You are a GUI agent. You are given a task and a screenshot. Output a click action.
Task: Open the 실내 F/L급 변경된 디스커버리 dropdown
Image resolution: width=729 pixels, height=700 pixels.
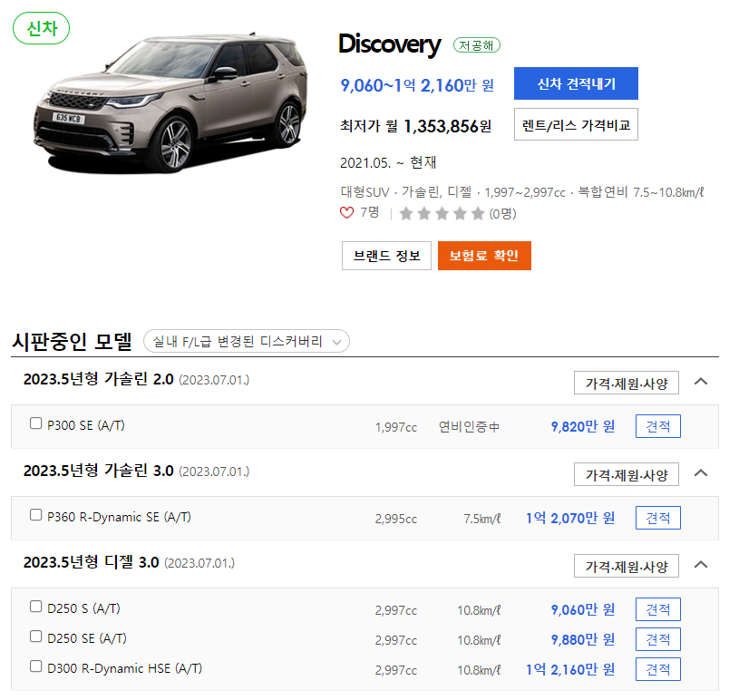pos(247,341)
